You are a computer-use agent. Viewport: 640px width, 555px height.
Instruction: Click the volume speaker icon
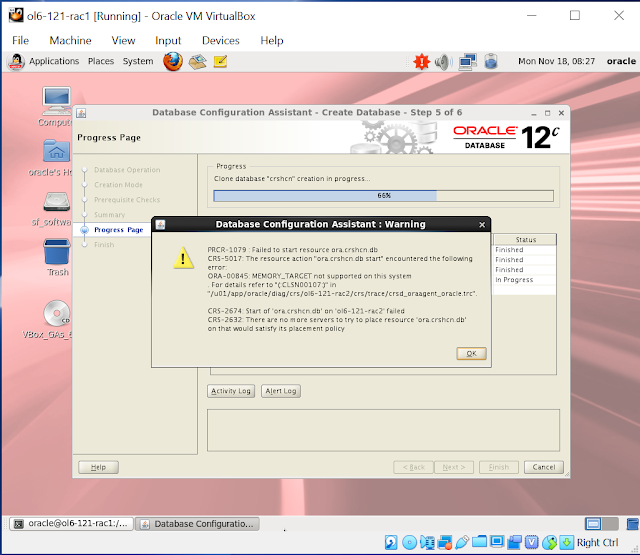tap(444, 62)
